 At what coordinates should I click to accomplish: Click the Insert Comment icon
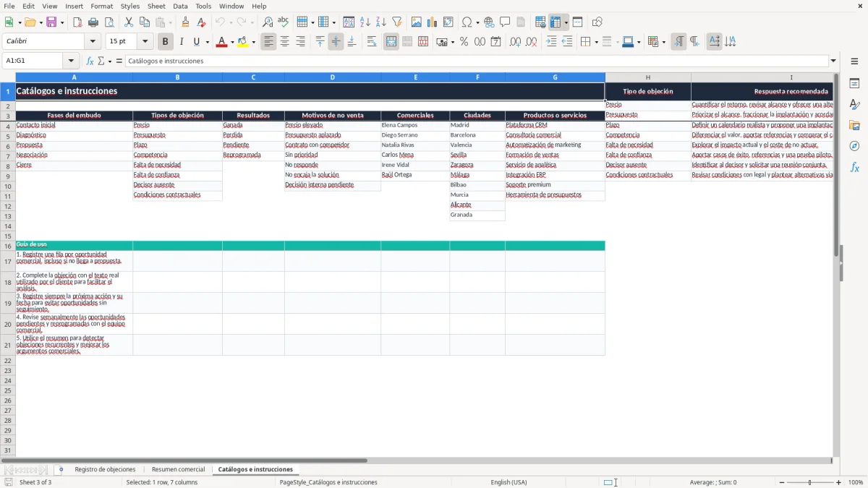pos(505,22)
